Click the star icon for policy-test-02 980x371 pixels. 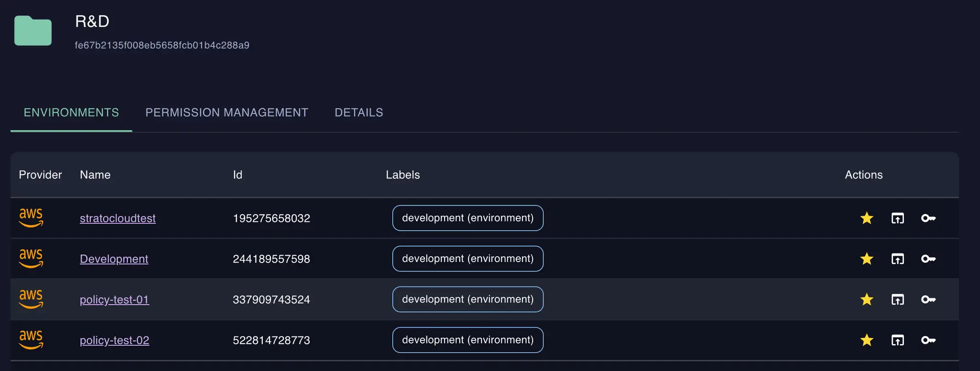pos(867,340)
